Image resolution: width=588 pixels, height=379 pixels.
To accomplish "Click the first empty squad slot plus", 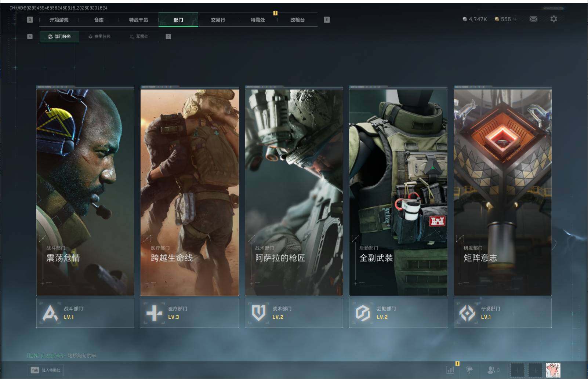I will pos(517,370).
